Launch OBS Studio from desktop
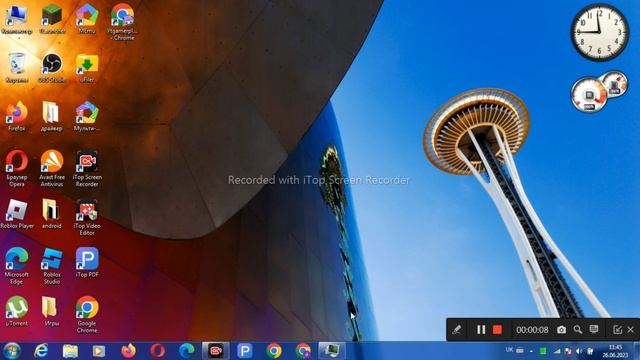The width and height of the screenshot is (640, 360). point(52,68)
